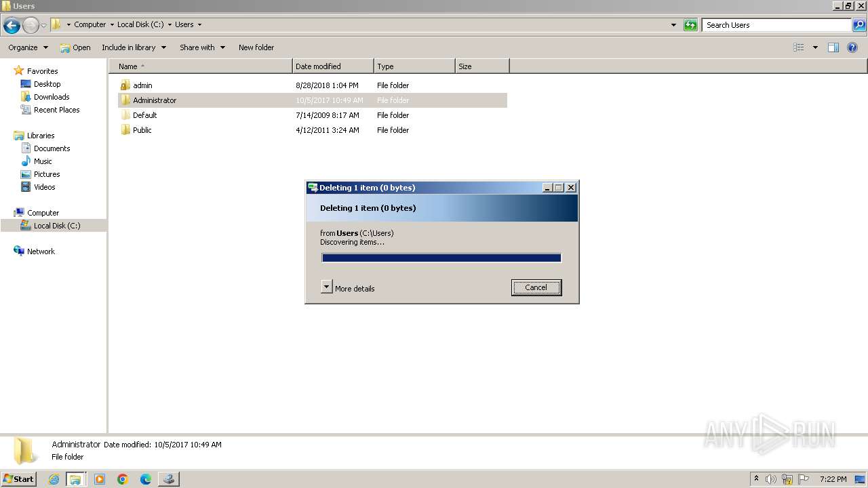Click the search magnifier icon
The image size is (868, 488).
(x=859, y=25)
